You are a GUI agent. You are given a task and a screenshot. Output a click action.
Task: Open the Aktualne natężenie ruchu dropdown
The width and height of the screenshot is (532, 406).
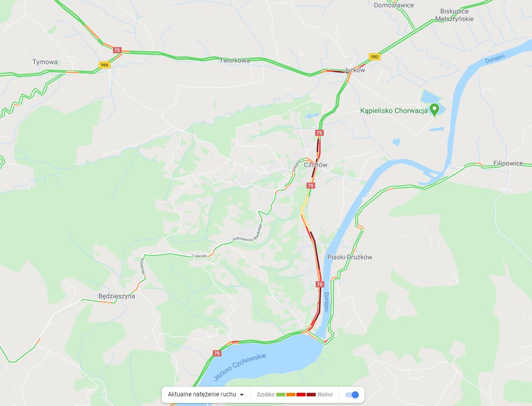tap(206, 394)
